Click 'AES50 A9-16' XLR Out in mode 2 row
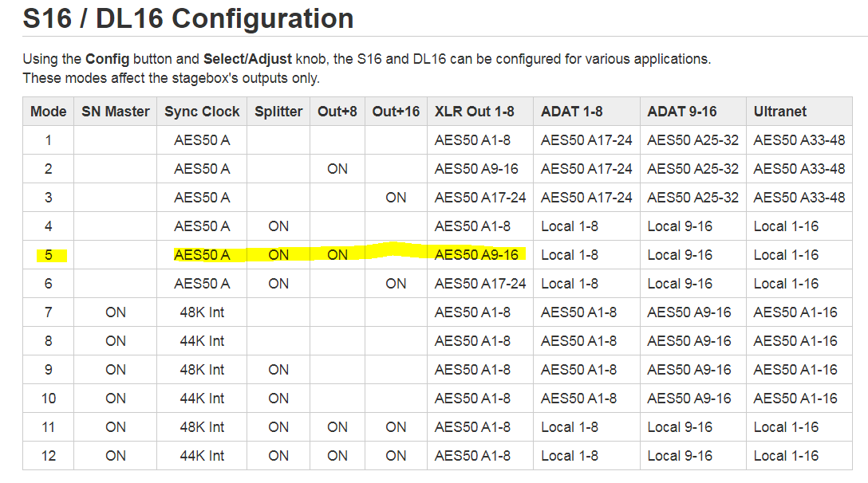 476,169
